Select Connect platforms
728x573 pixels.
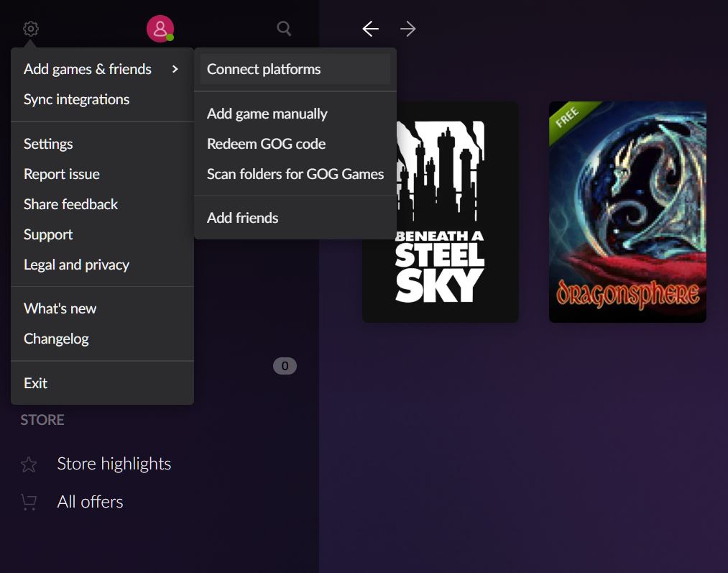(295, 69)
